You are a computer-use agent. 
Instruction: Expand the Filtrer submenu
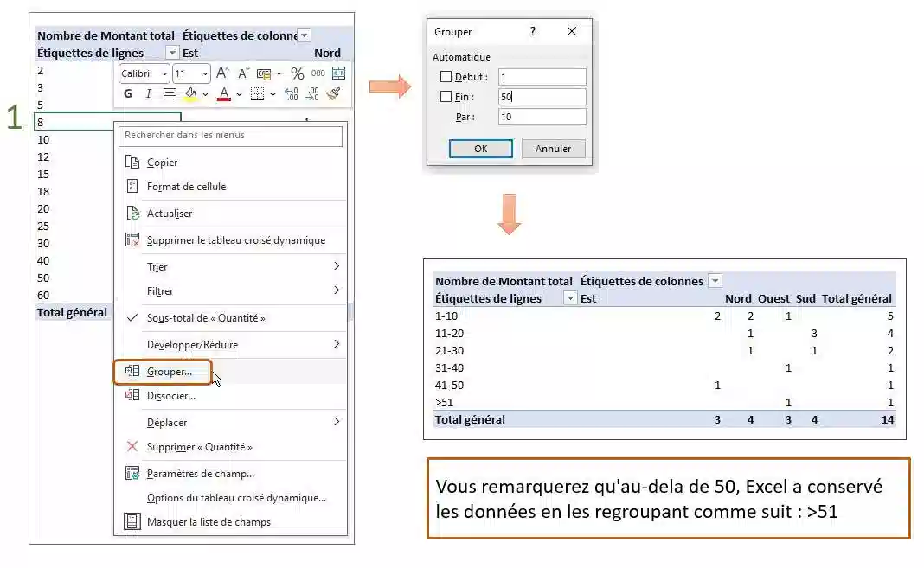[337, 290]
